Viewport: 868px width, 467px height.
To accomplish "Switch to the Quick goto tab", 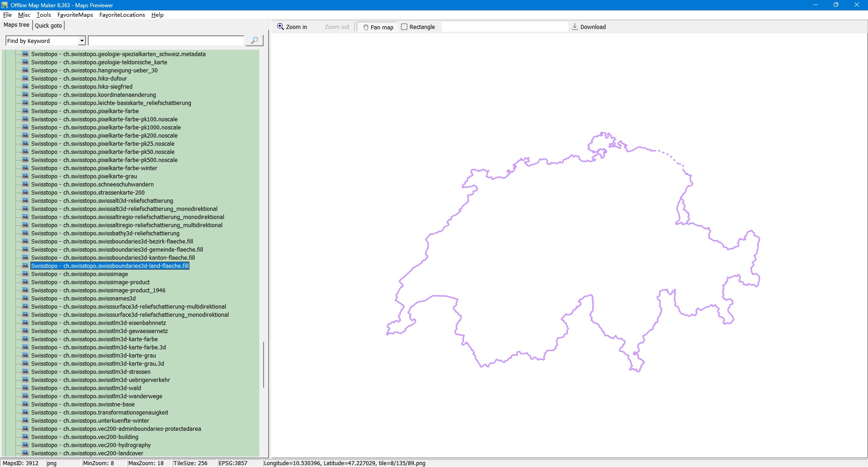I will [48, 25].
